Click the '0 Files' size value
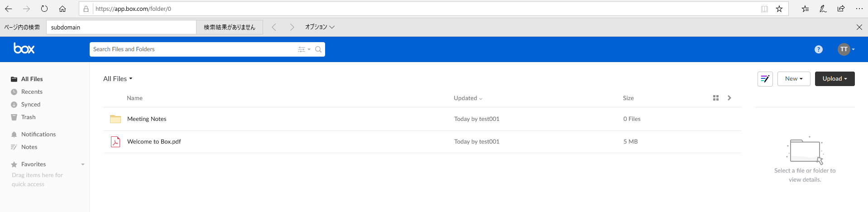Viewport: 868px width, 212px height. (x=632, y=119)
